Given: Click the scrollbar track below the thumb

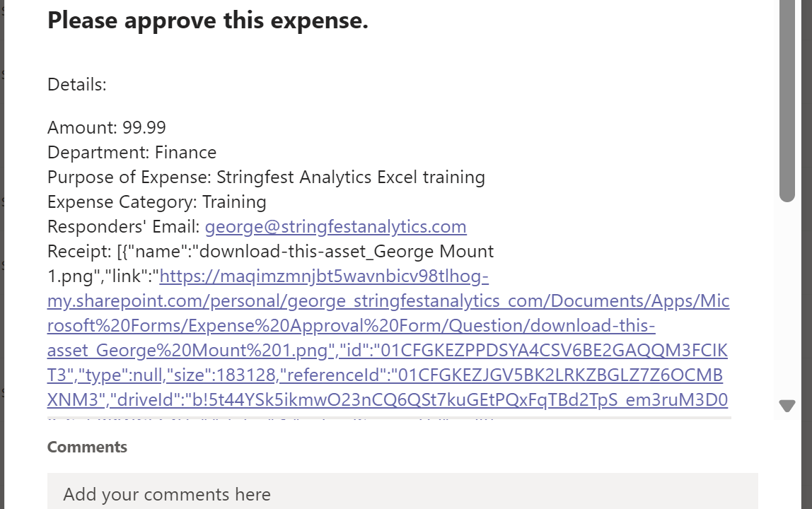Looking at the screenshot, I should [787, 297].
